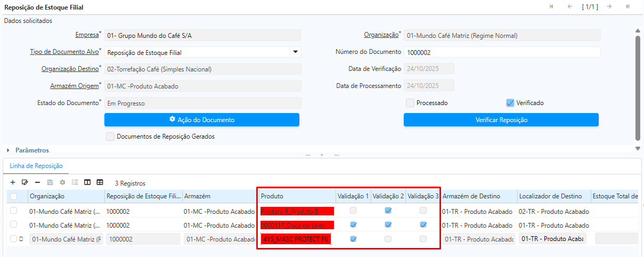
Task: Click the edit record pencil icon
Action: [x=25, y=182]
